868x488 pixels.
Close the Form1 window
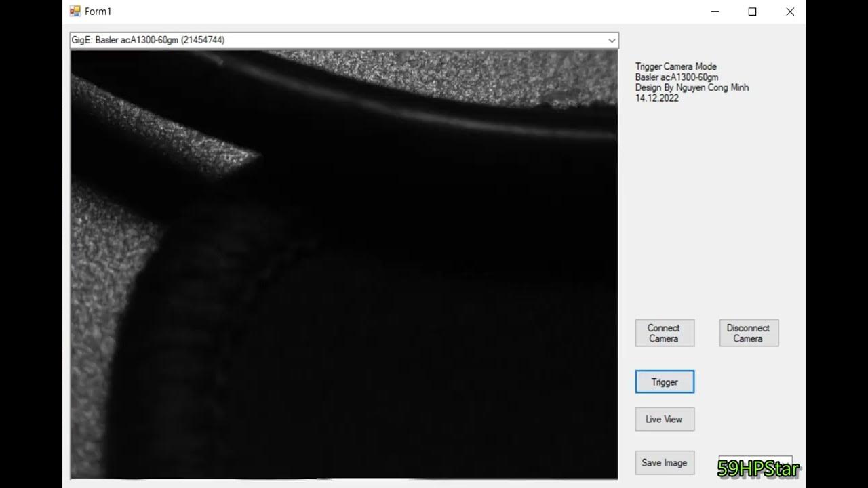pos(789,12)
